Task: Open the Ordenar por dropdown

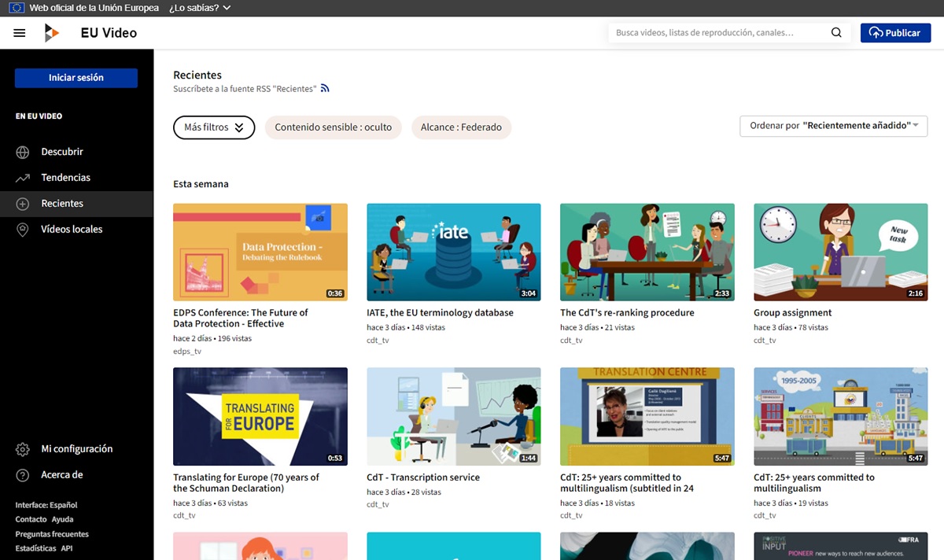Action: coord(833,126)
